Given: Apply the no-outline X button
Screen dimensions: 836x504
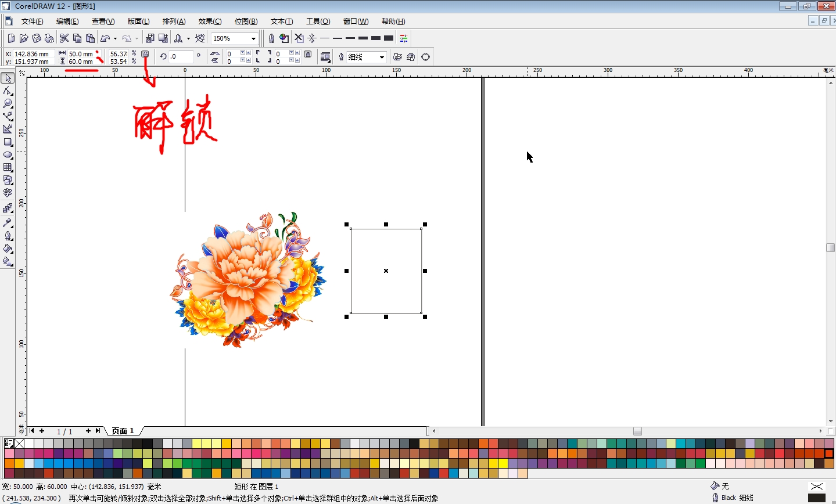Looking at the screenshot, I should pos(299,38).
